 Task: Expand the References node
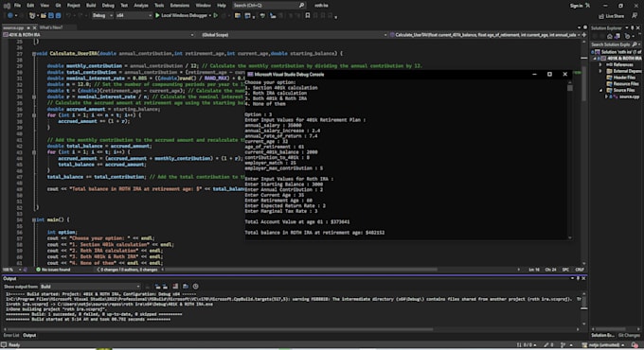point(600,65)
